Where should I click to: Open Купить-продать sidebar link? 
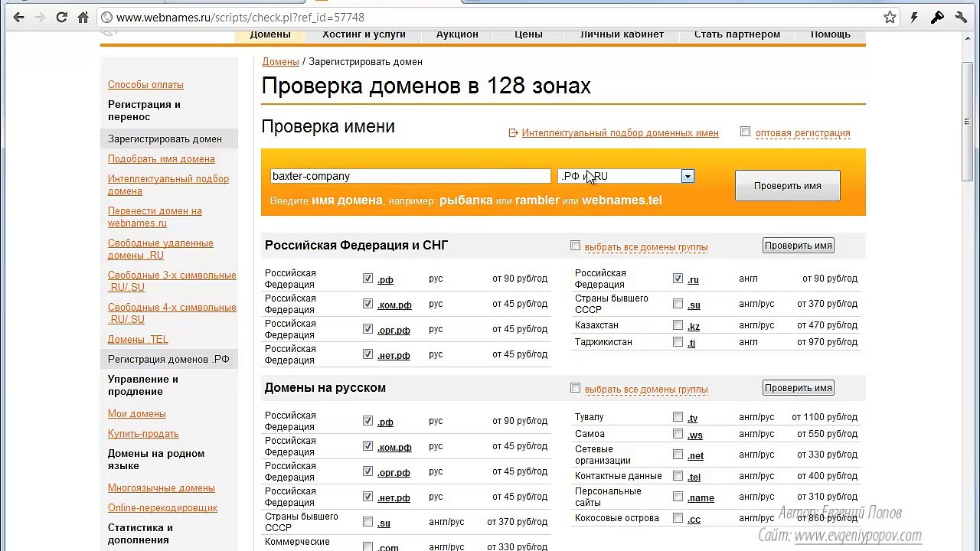click(x=143, y=434)
